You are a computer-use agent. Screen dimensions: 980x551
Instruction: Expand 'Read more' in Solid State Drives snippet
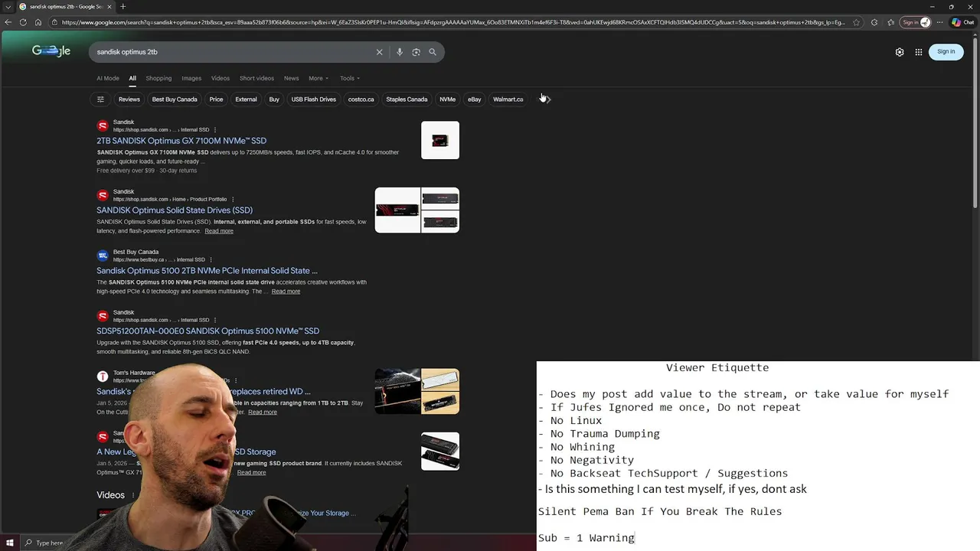219,231
